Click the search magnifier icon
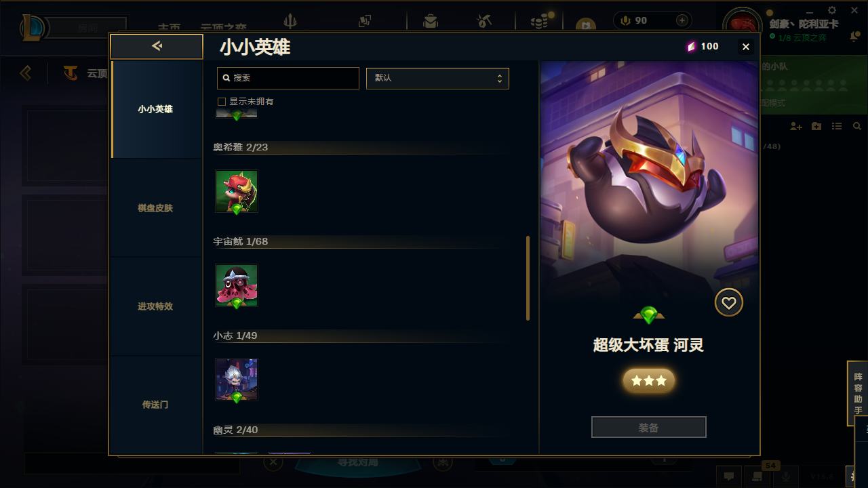The width and height of the screenshot is (868, 488). click(x=226, y=78)
